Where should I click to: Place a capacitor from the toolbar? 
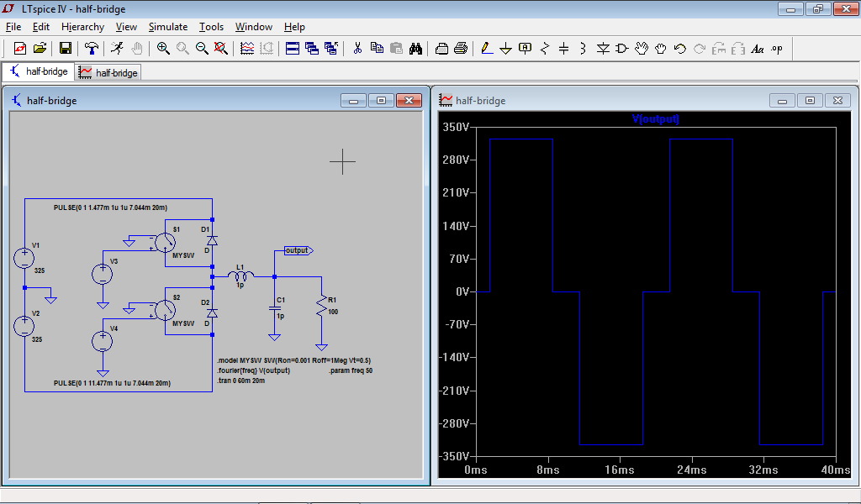564,49
